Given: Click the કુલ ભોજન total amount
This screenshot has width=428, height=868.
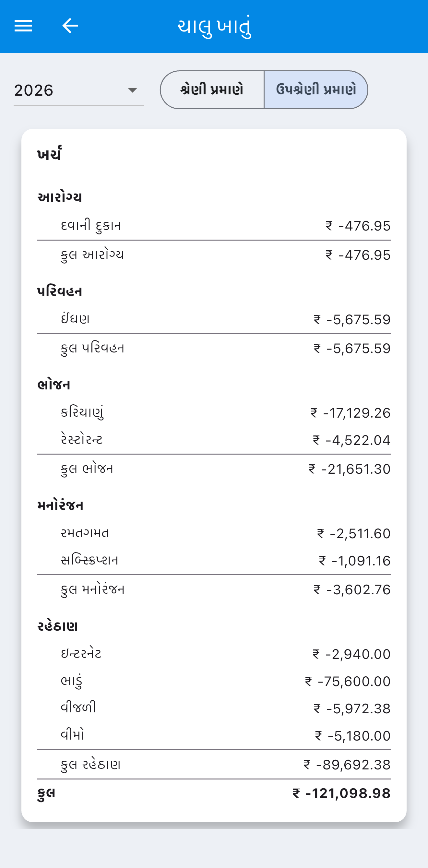Looking at the screenshot, I should tap(350, 469).
